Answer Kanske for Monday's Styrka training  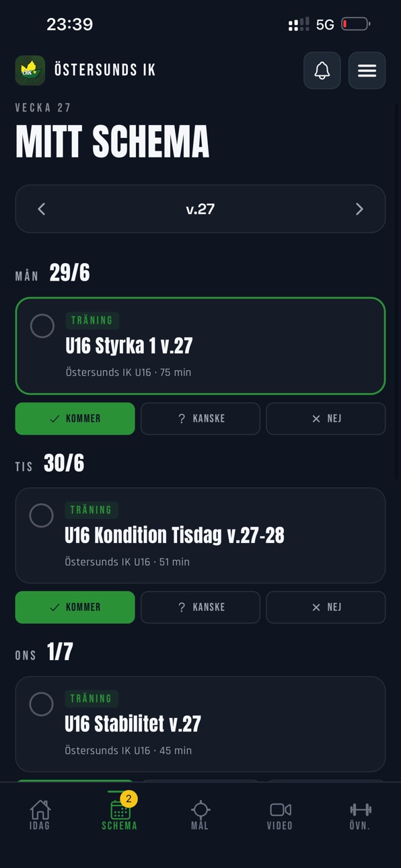click(x=200, y=419)
